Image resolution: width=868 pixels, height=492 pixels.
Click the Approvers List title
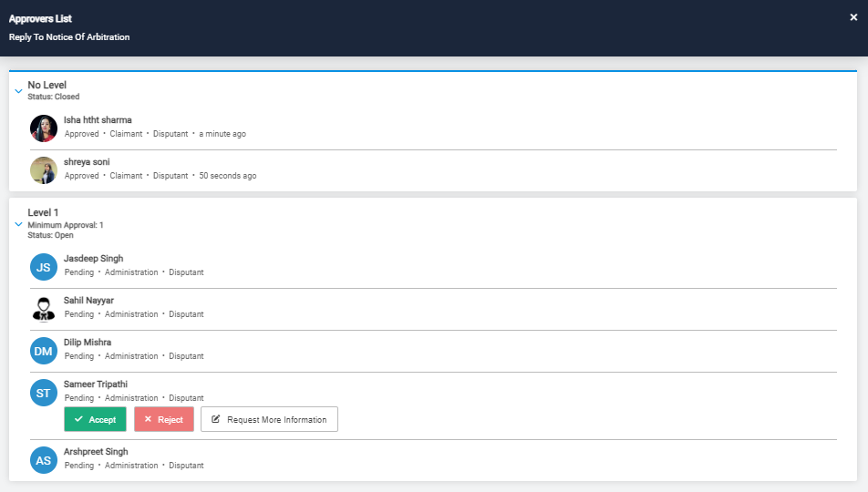40,19
